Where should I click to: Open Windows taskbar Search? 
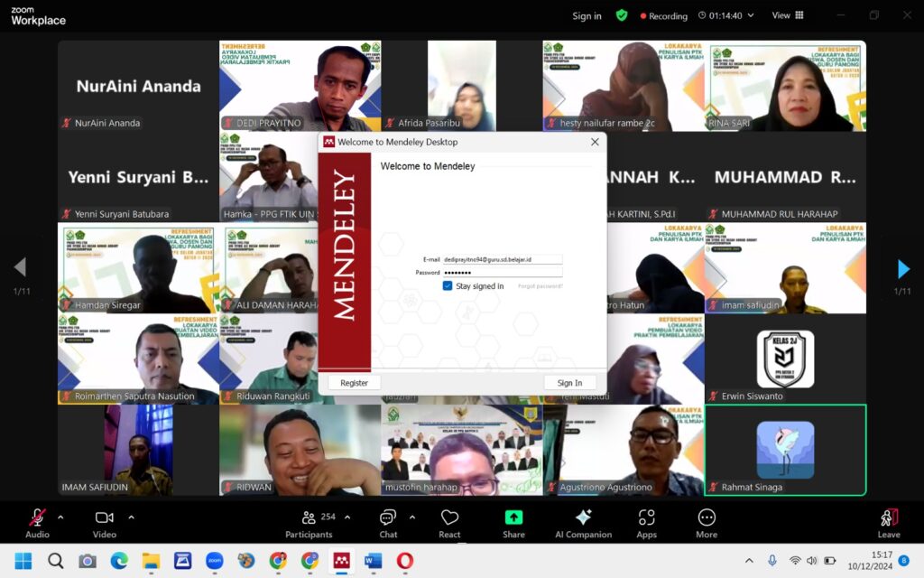(55, 560)
